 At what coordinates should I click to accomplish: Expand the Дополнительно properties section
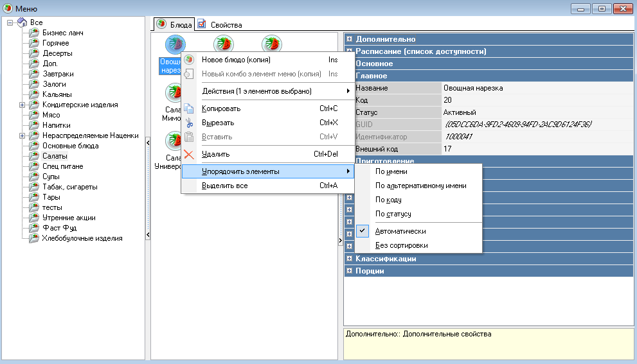[x=349, y=39]
